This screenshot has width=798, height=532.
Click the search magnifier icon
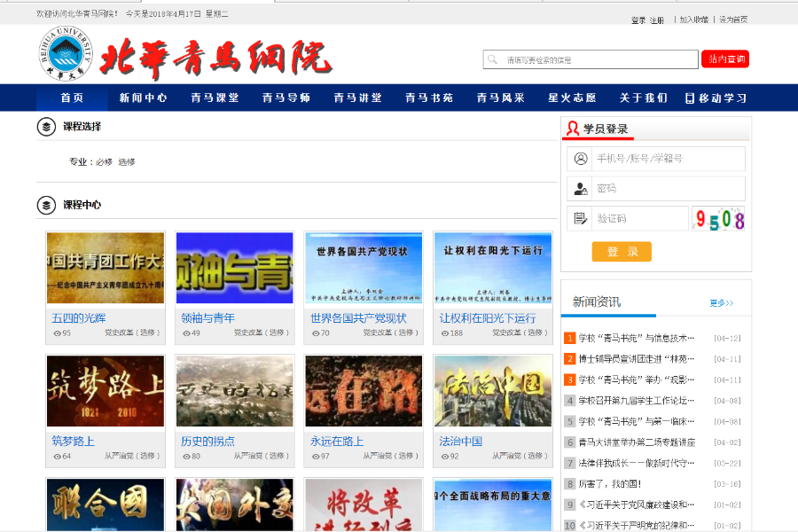point(492,59)
